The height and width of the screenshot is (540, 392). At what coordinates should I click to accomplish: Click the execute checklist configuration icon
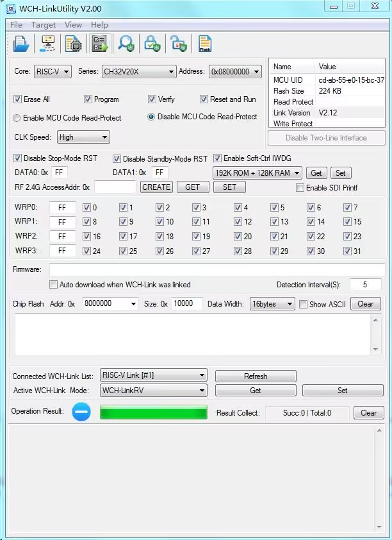(100, 44)
